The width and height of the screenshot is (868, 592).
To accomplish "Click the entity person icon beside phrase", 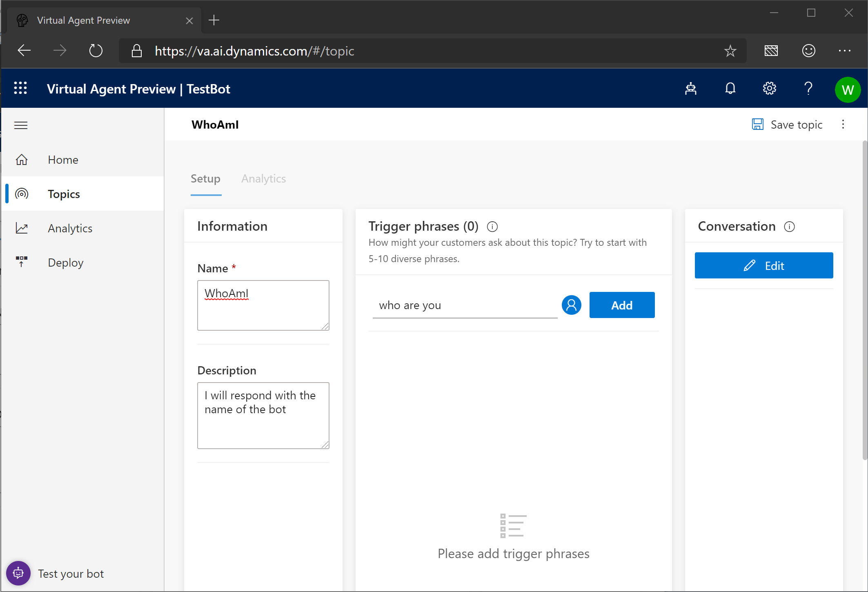I will (x=571, y=305).
